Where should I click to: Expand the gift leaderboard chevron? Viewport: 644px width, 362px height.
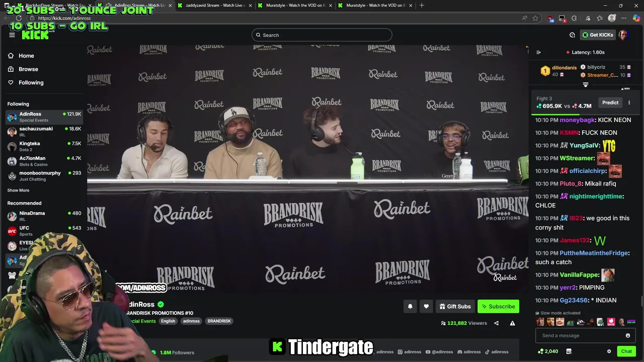tap(585, 85)
